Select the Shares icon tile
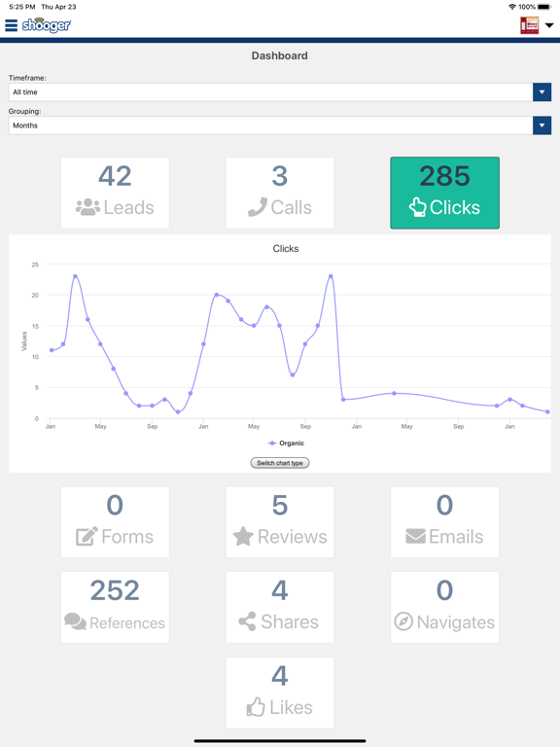The height and width of the screenshot is (747, 560). click(280, 607)
